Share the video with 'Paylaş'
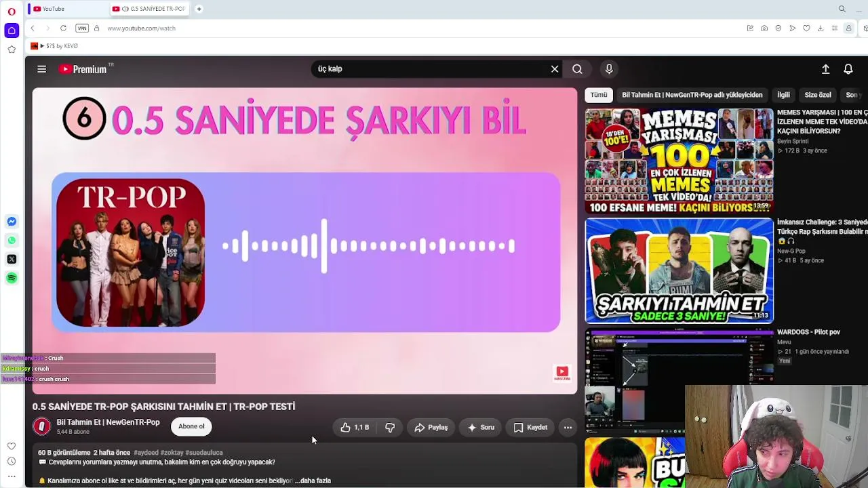The width and height of the screenshot is (868, 488). tap(431, 427)
